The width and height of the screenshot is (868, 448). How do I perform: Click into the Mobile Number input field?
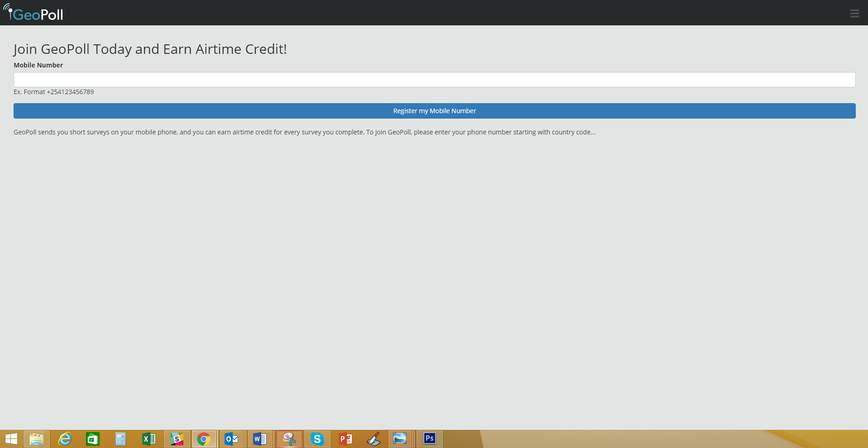click(434, 80)
